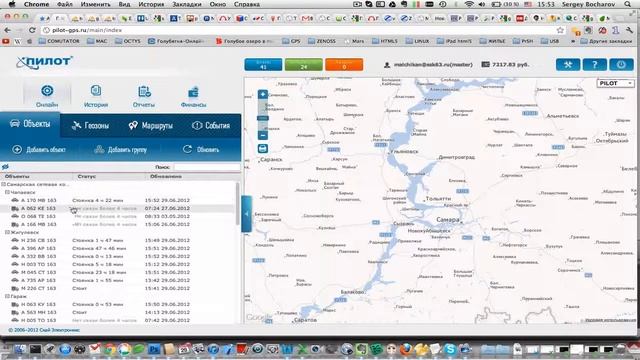Bookmark the page with the star icon
640x360 pixels.
click(560, 30)
